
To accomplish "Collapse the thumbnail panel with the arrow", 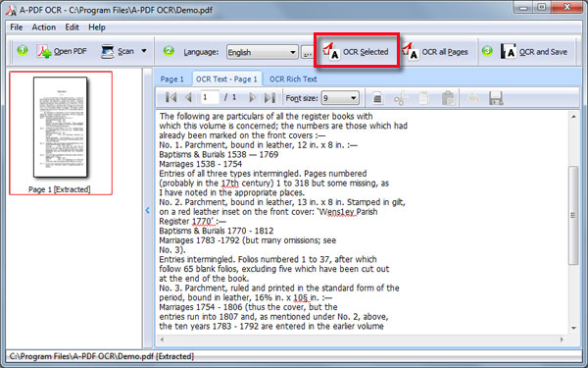I will pyautogui.click(x=147, y=210).
